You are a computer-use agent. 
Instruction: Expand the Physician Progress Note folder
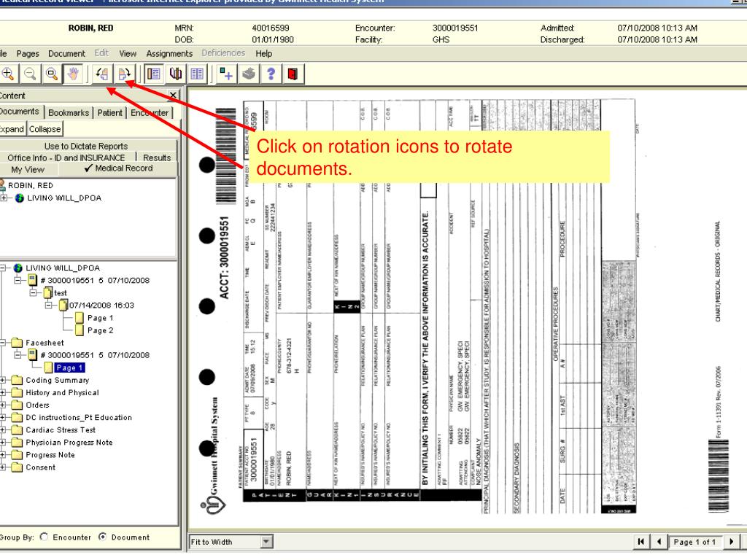[2, 443]
